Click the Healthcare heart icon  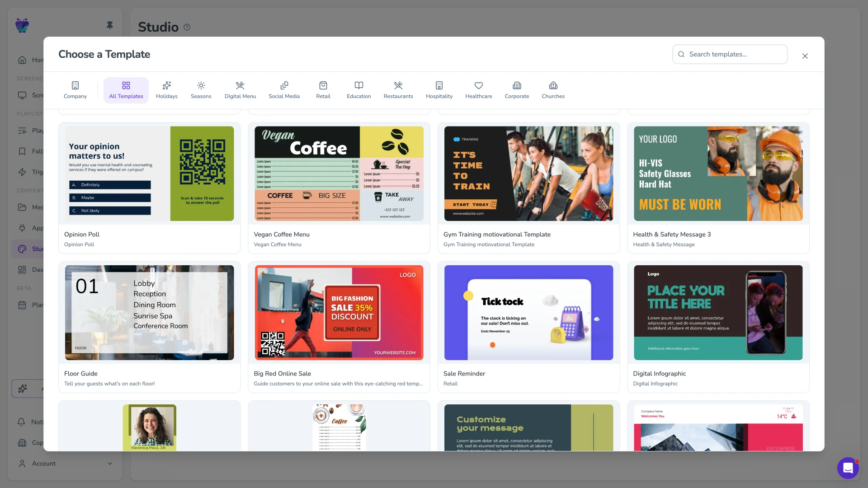tap(479, 85)
